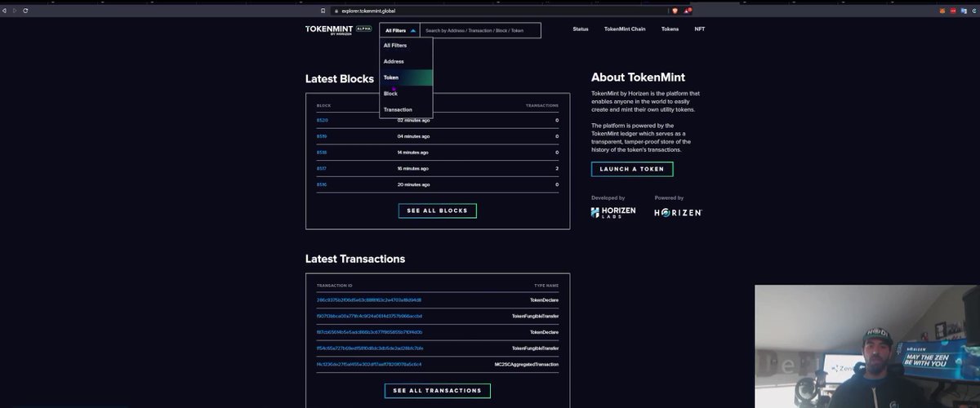Click the Horizen Labs logo

tap(613, 212)
